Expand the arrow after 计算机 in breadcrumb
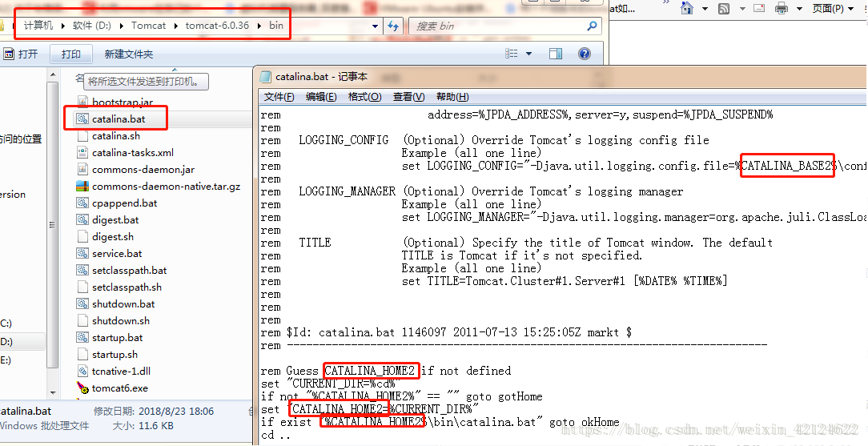Viewport: 868px width, 446px height. pyautogui.click(x=62, y=26)
